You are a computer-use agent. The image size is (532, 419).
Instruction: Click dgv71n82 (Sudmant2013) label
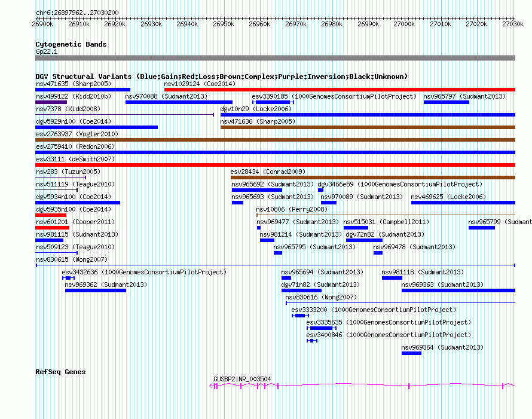click(x=320, y=285)
